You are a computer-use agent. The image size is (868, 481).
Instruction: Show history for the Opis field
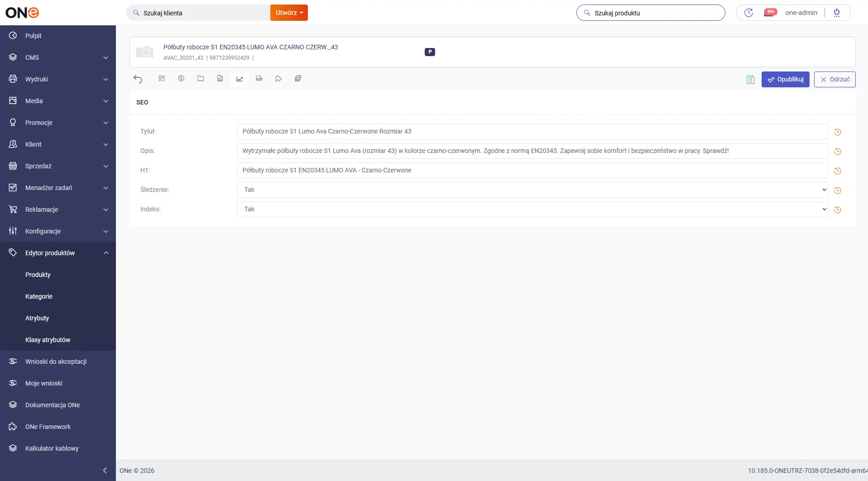tap(837, 152)
